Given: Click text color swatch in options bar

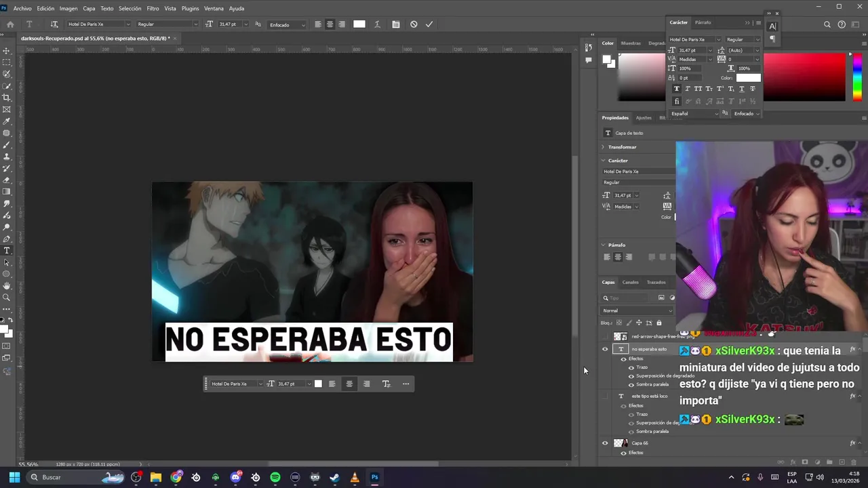Looking at the screenshot, I should click(359, 24).
